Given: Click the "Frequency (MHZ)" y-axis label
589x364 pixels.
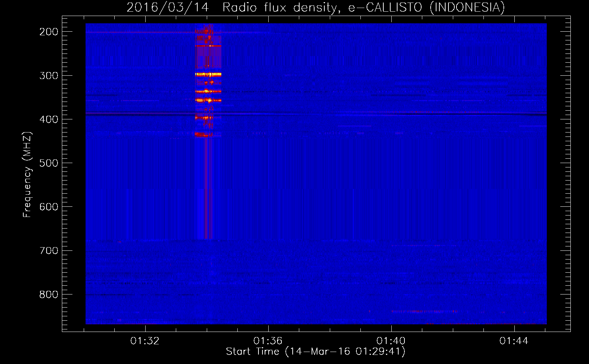Looking at the screenshot, I should pyautogui.click(x=27, y=175).
